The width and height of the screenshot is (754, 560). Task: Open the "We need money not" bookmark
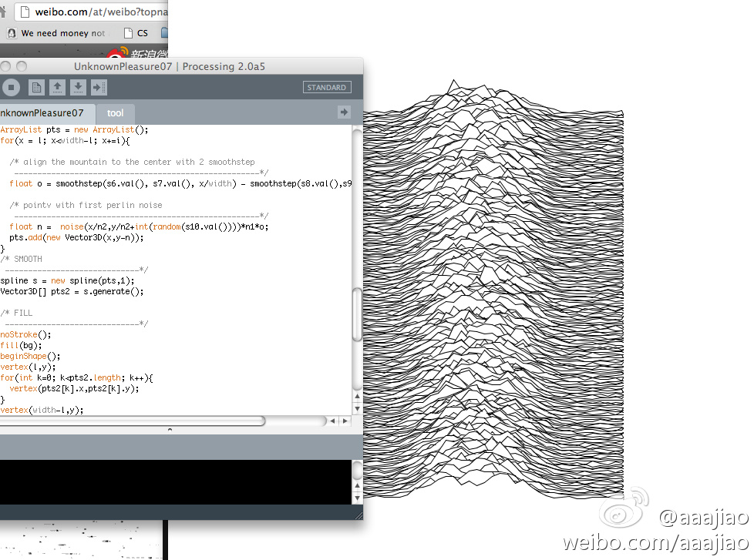[57, 33]
